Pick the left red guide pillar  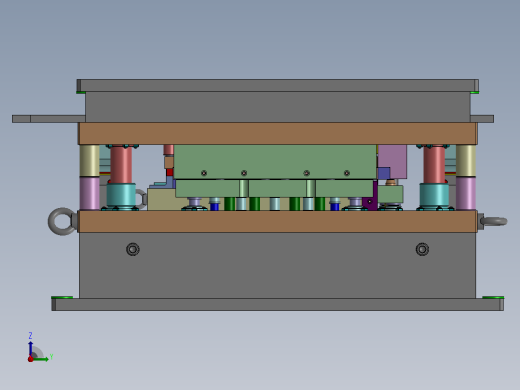pos(121,164)
